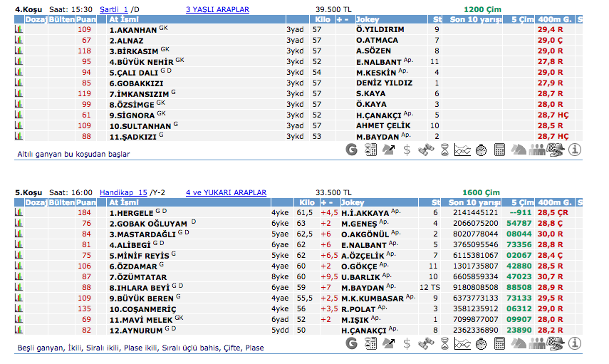Click the people group icon under race 4
Screen dimensions: 609x364
click(538, 150)
